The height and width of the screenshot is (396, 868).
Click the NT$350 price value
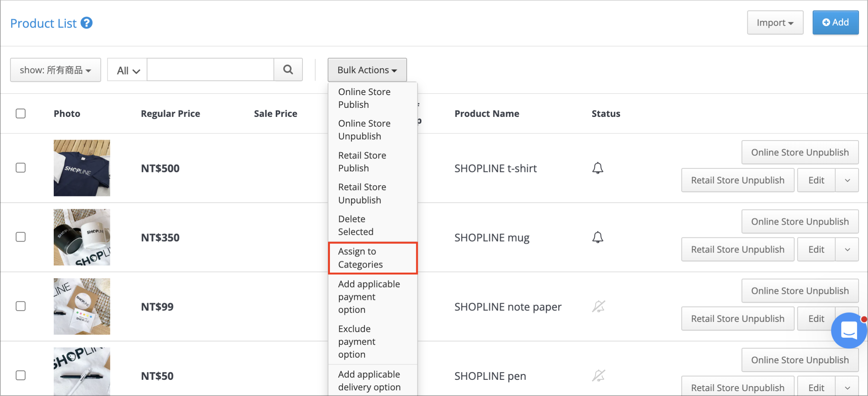(160, 237)
